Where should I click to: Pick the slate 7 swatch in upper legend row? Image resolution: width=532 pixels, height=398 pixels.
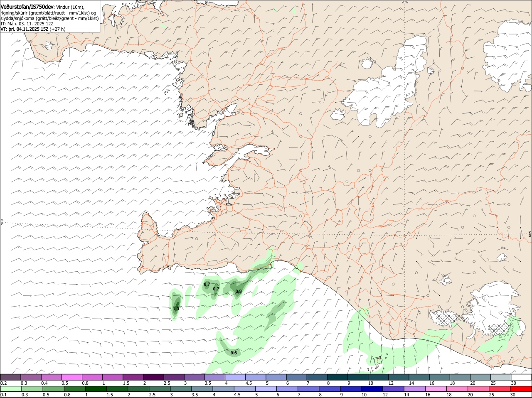point(317,377)
